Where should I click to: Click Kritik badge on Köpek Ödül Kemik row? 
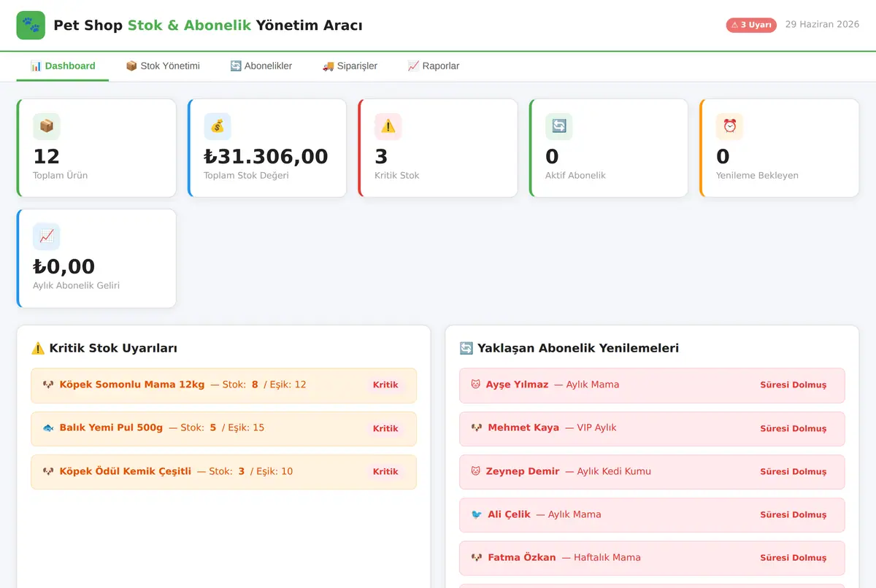[x=385, y=472]
